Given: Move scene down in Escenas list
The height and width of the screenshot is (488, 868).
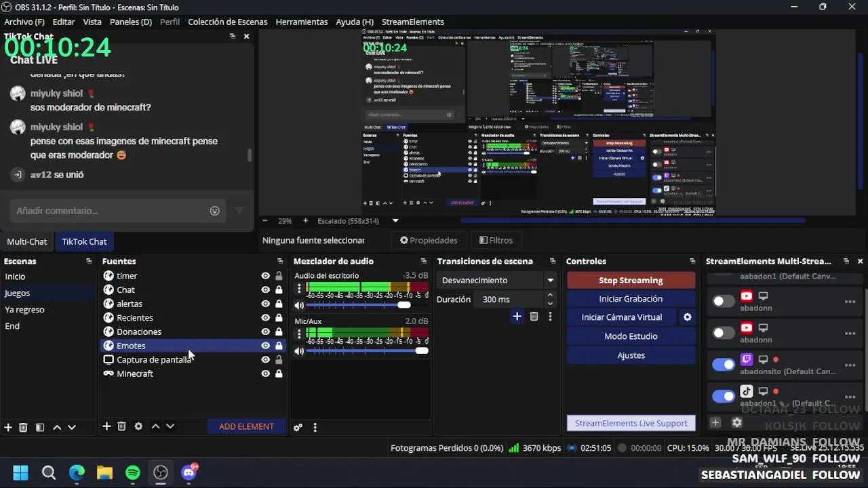Looking at the screenshot, I should 72,427.
